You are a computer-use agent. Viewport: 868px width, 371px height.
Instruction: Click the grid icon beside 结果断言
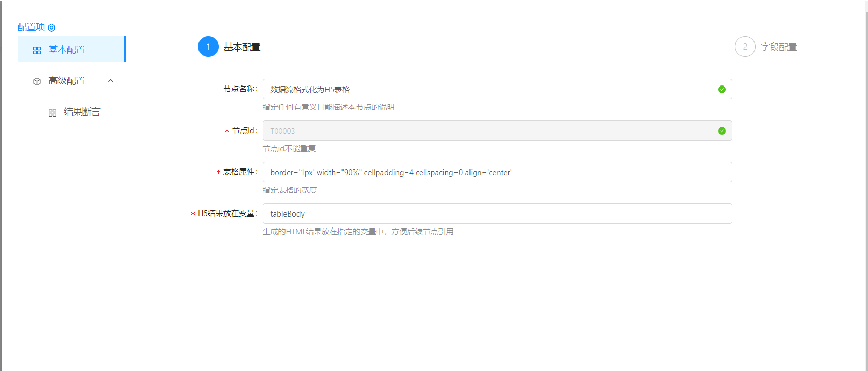[52, 112]
